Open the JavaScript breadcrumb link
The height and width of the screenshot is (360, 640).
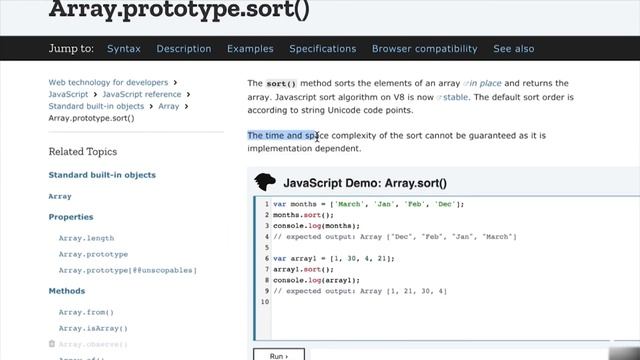click(x=68, y=94)
